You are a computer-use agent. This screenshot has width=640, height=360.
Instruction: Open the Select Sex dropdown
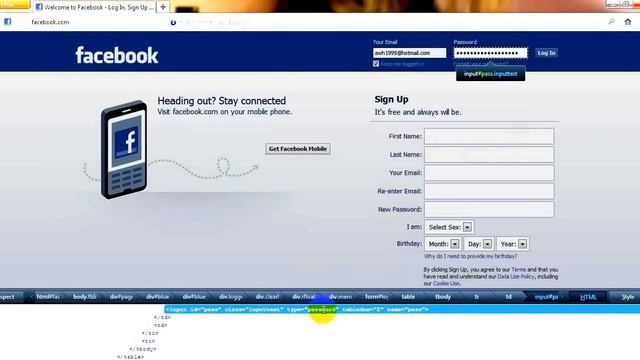tap(449, 227)
